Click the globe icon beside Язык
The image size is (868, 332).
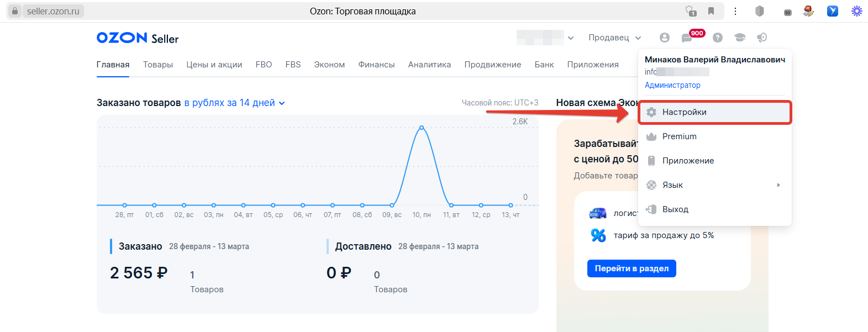tap(651, 185)
